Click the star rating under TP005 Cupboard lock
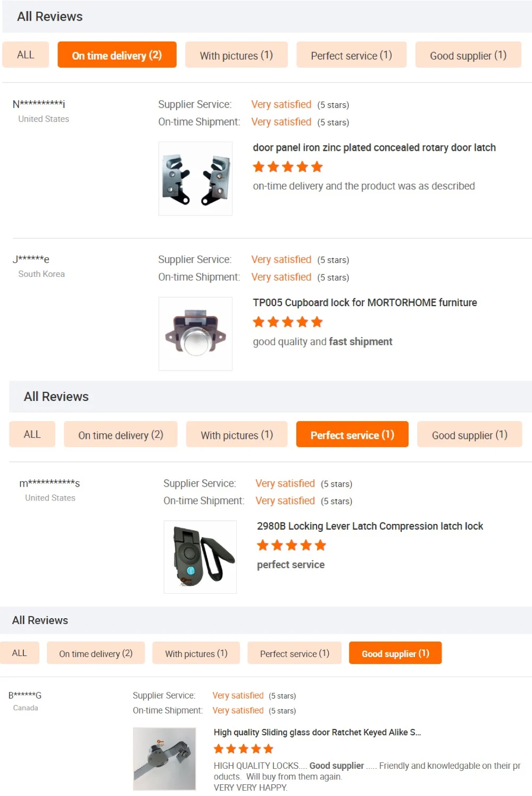The height and width of the screenshot is (796, 532). [x=288, y=322]
